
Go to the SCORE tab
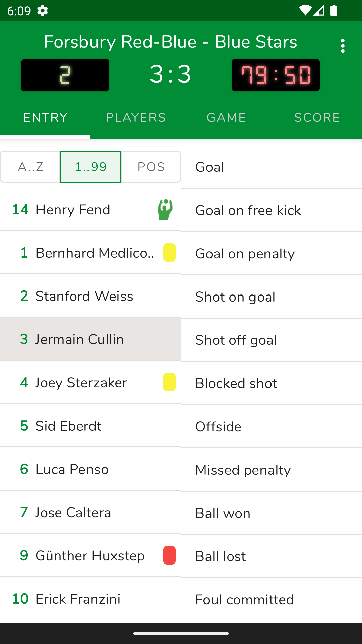pyautogui.click(x=317, y=118)
